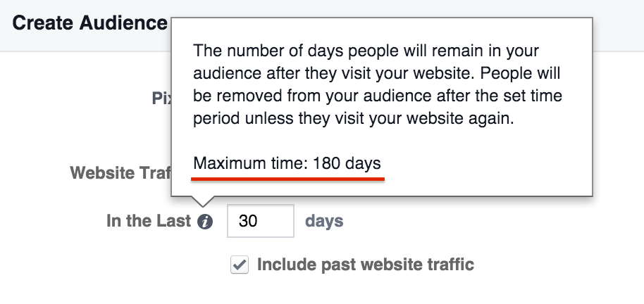The height and width of the screenshot is (304, 644).
Task: Click the days unit label after the input
Action: 324,221
